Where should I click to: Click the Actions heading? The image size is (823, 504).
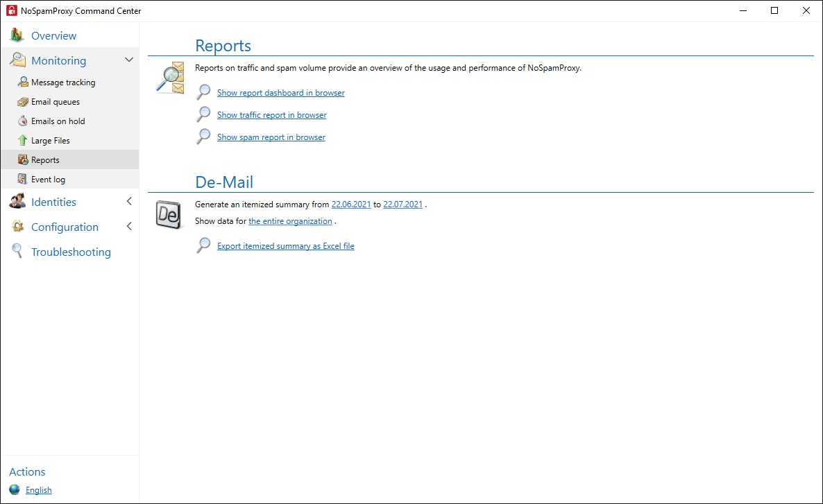pyautogui.click(x=27, y=471)
